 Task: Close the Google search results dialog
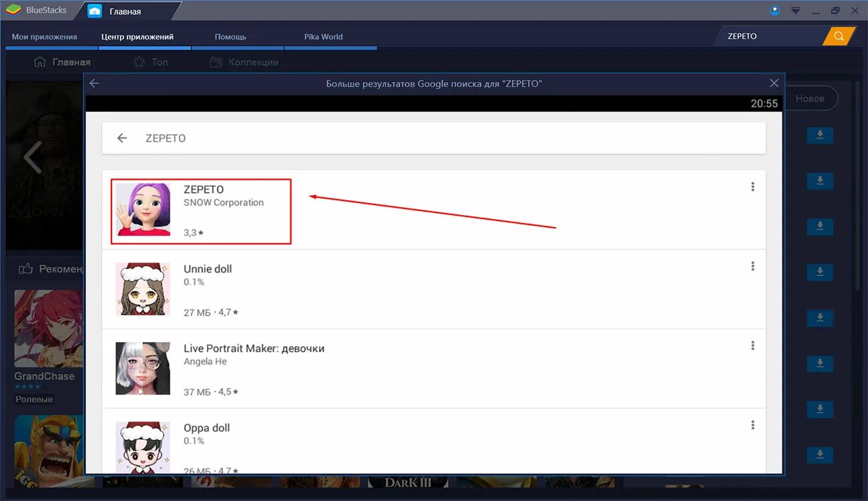(x=774, y=83)
